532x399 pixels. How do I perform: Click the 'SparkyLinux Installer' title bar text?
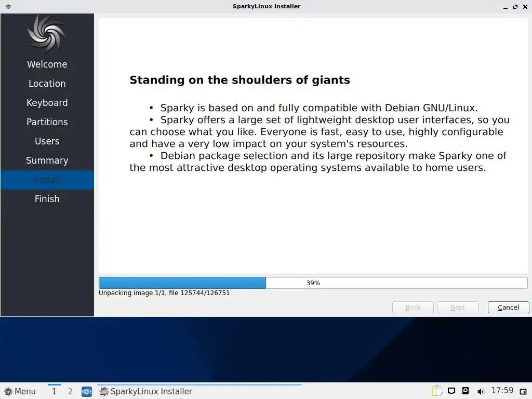267,6
